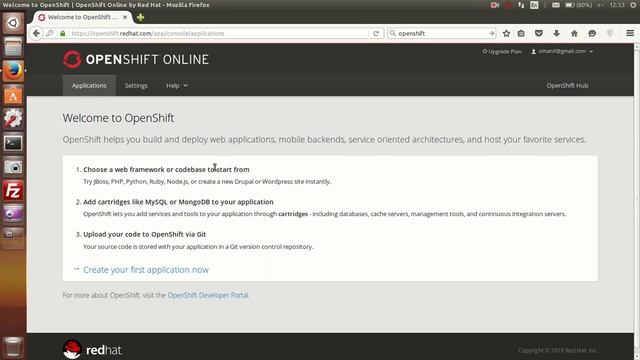Close the Welcome to OpenShift tab
The height and width of the screenshot is (360, 640).
coord(125,17)
